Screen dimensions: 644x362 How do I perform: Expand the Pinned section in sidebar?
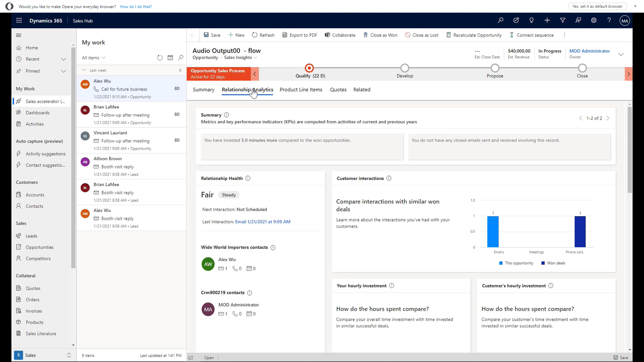[x=63, y=71]
